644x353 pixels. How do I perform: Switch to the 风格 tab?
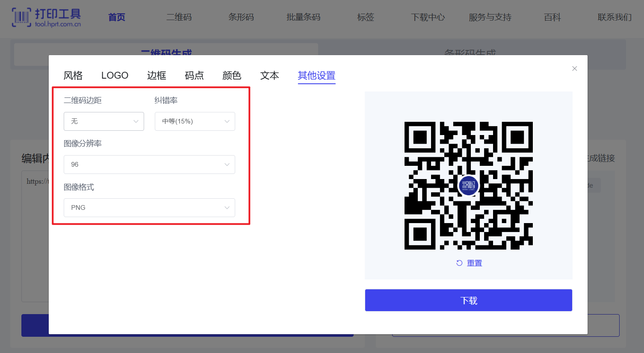coord(73,76)
